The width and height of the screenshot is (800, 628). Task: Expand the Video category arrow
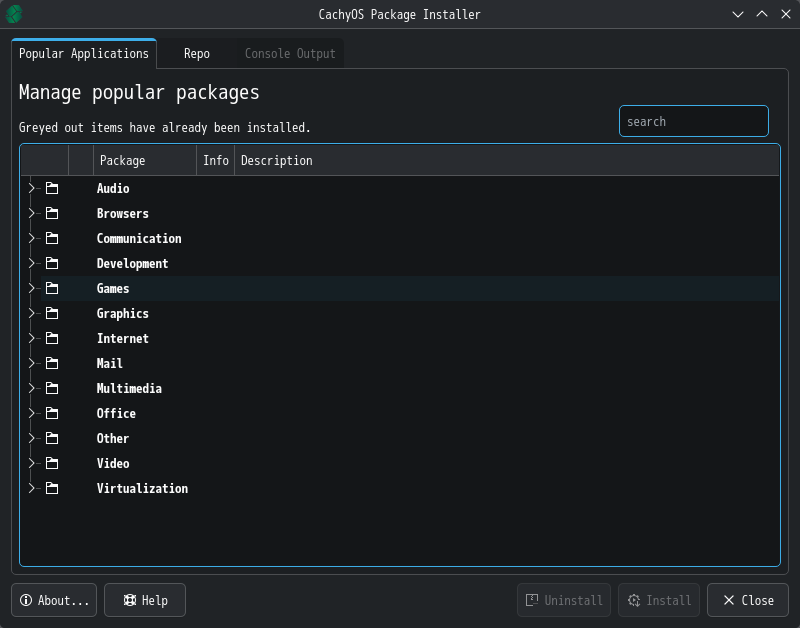click(32, 463)
